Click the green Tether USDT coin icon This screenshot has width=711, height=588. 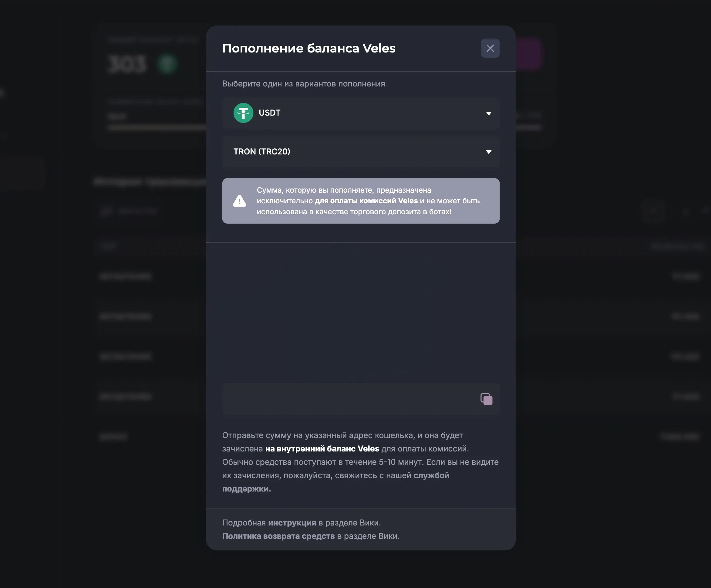[243, 113]
